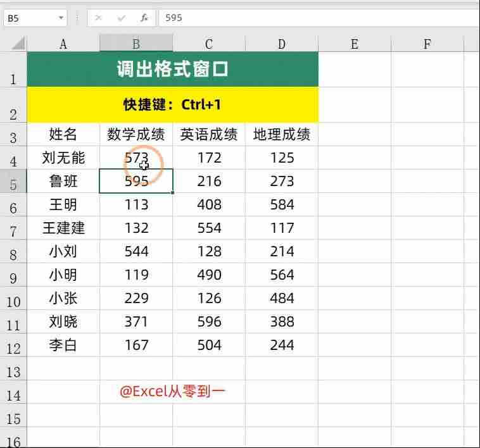Select math score cell 132
Screen dimensions: 480x448
(136, 228)
